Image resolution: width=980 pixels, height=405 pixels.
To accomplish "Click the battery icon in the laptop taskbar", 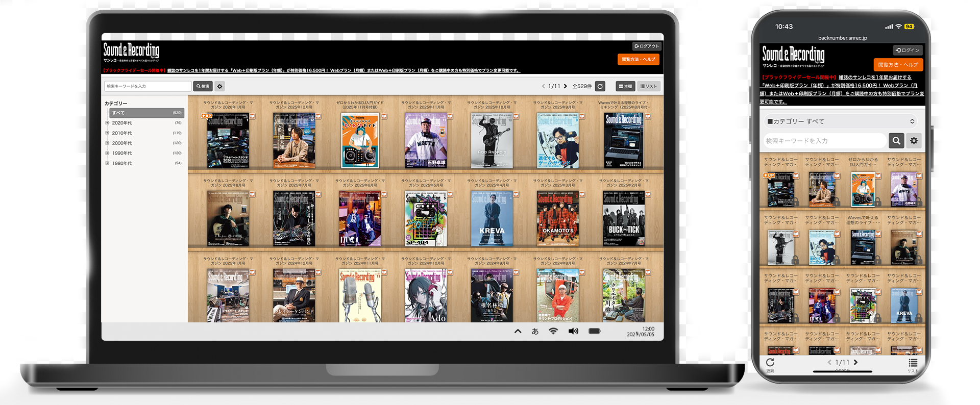I will pos(594,331).
